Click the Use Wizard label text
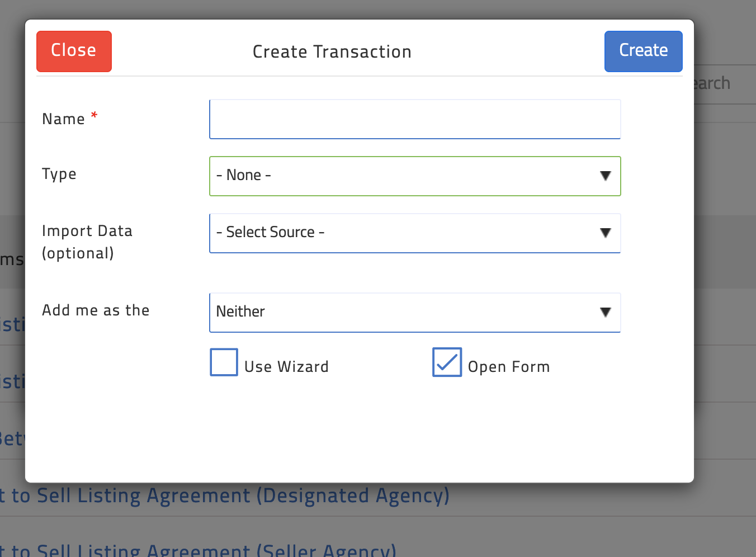The height and width of the screenshot is (557, 756). coord(286,367)
